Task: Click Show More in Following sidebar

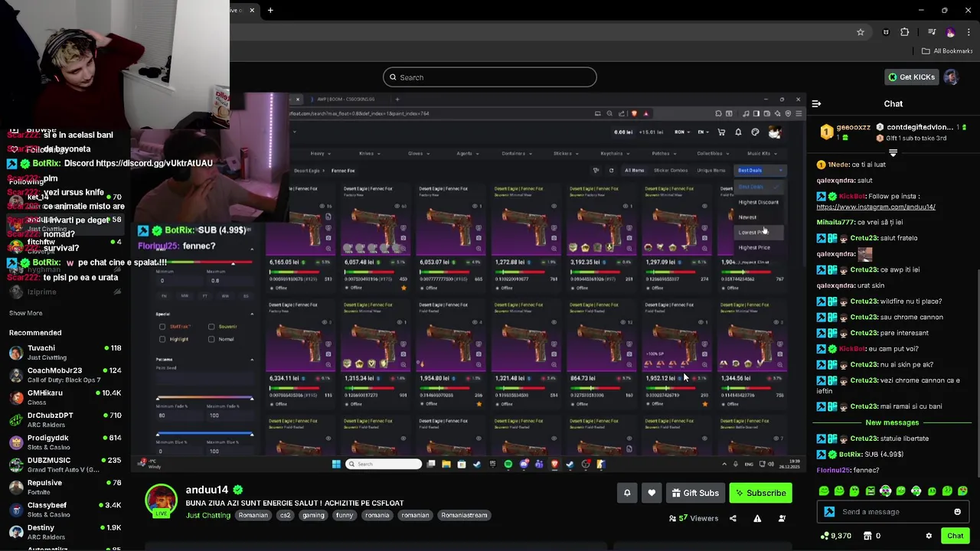Action: [x=25, y=313]
